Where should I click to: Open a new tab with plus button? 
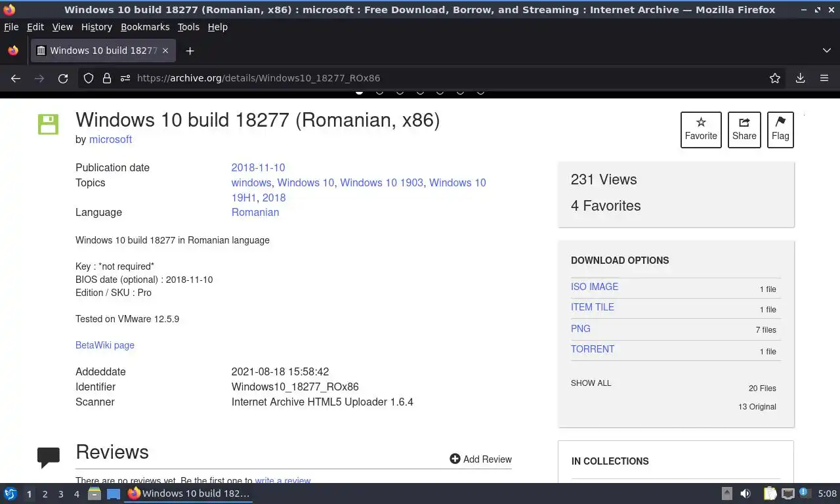click(190, 51)
